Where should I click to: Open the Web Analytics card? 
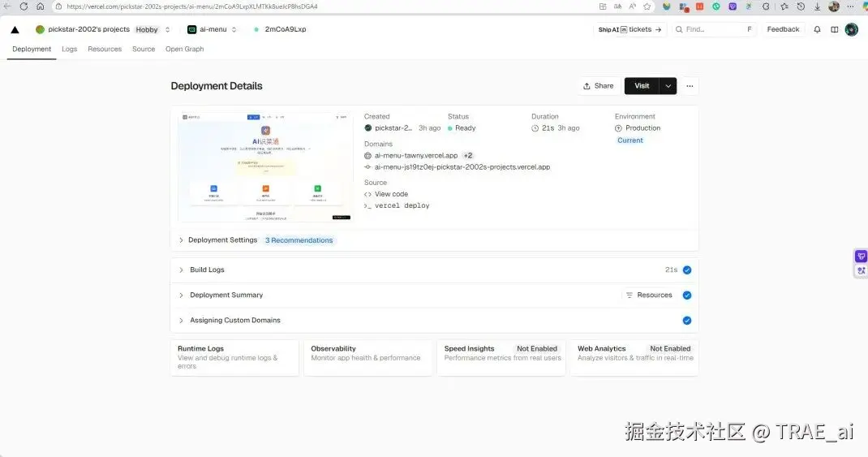click(634, 358)
